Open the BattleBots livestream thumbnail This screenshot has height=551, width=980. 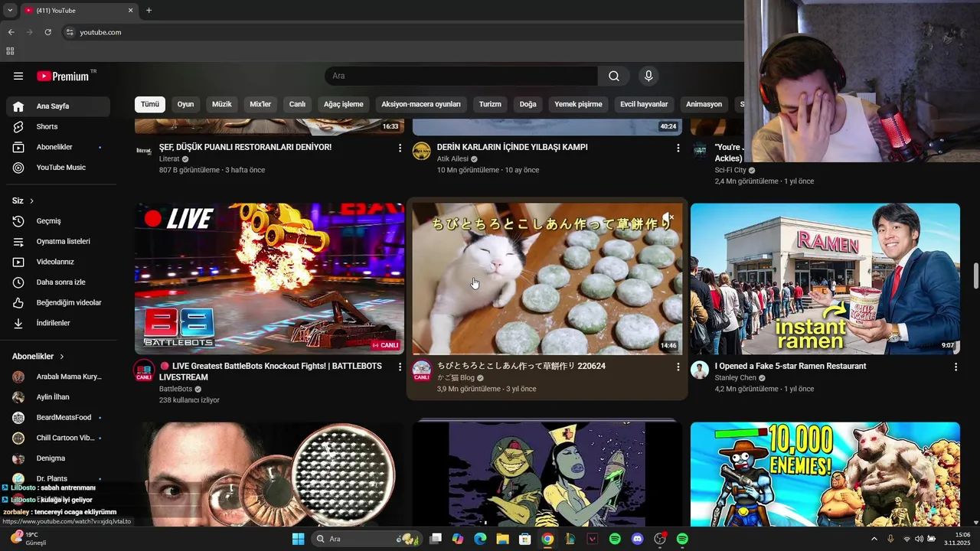(269, 279)
